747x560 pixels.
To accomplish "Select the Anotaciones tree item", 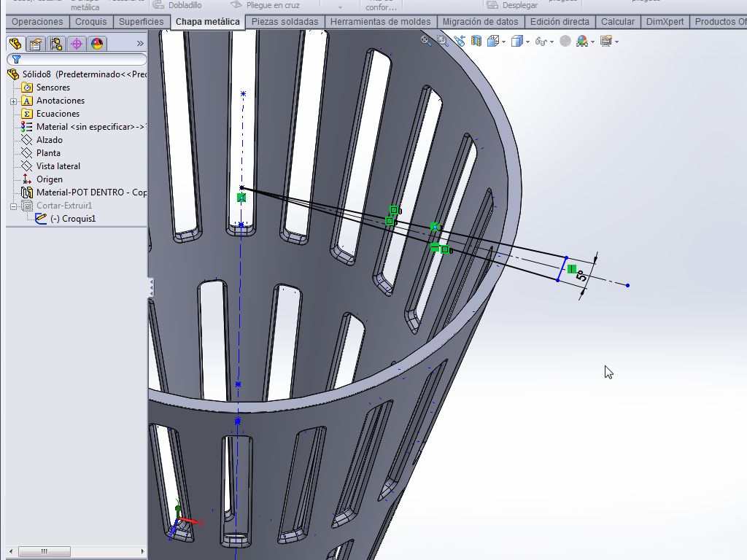I will point(61,101).
